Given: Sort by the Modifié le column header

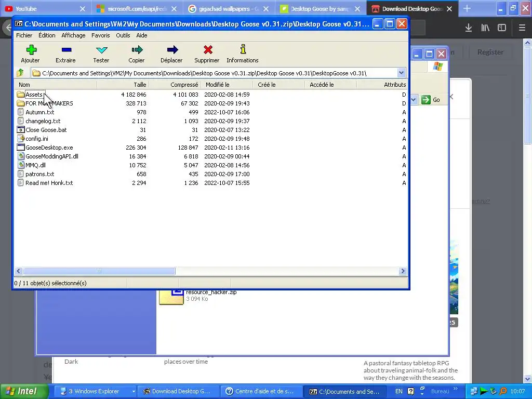Looking at the screenshot, I should 227,85.
